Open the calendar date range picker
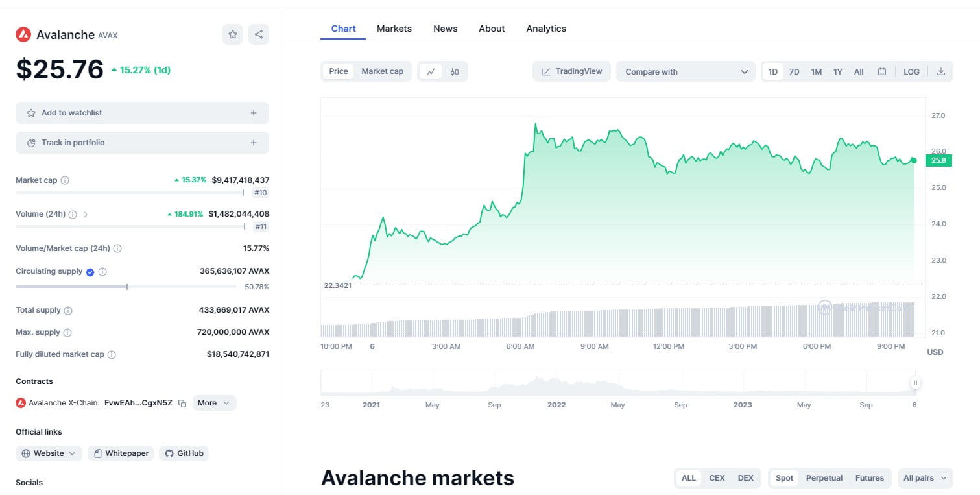 (x=882, y=71)
